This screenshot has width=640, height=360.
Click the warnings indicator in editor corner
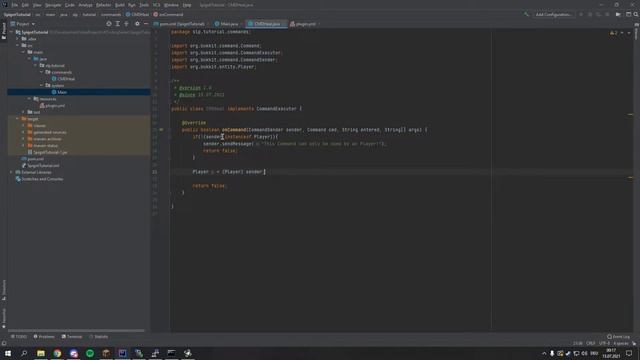click(614, 33)
